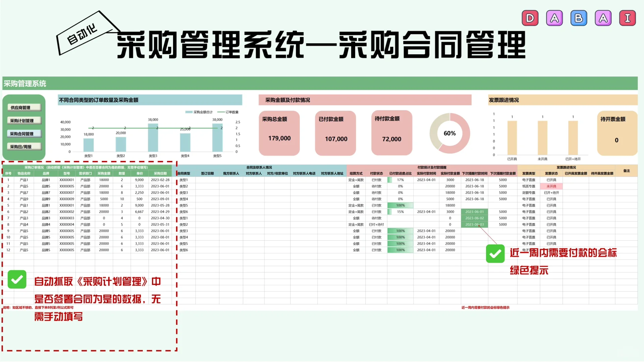
Task: Click the 采购总金额 card showing 179,000
Action: tap(279, 133)
